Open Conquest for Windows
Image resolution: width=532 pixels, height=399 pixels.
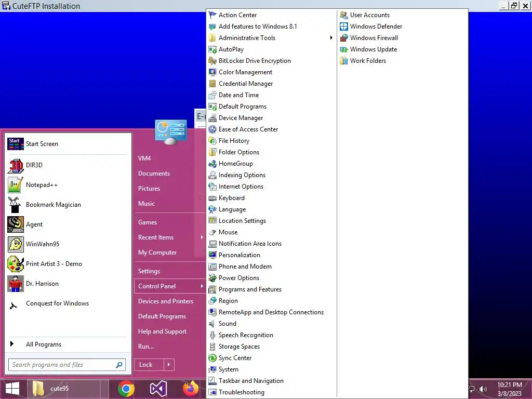(x=68, y=303)
